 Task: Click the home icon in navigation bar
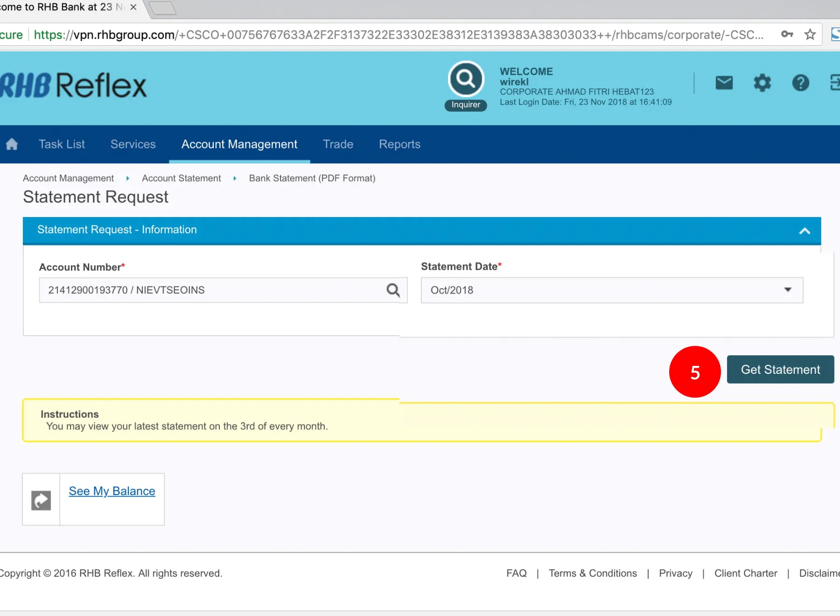click(12, 144)
